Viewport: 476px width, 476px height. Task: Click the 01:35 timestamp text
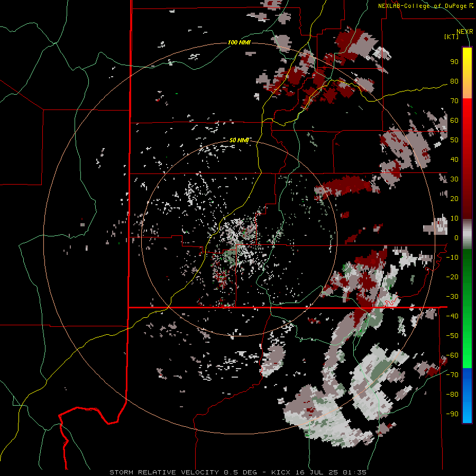(x=355, y=472)
